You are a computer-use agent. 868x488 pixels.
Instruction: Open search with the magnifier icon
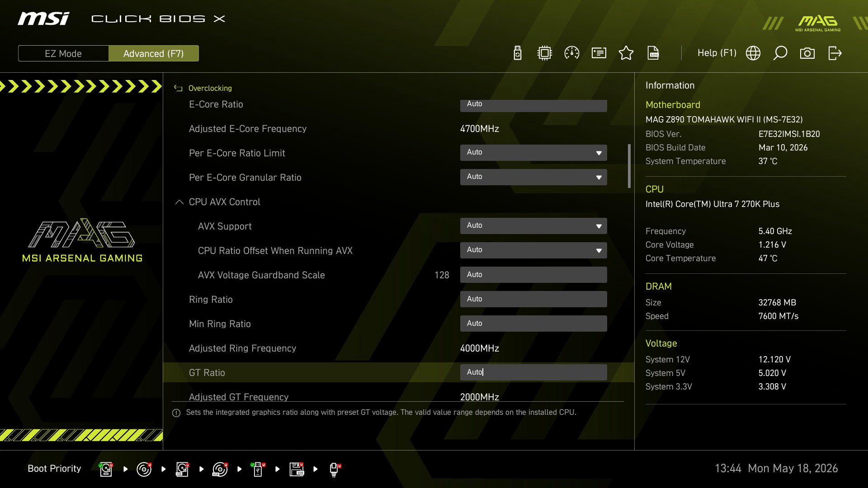tap(780, 53)
